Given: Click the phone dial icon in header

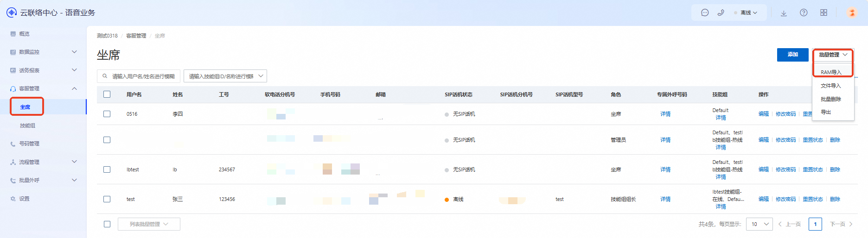Looking at the screenshot, I should 721,13.
